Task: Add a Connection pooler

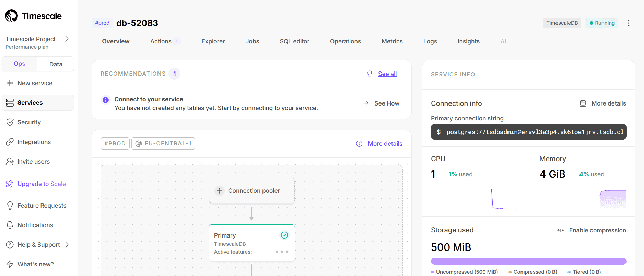Action: 252,191
